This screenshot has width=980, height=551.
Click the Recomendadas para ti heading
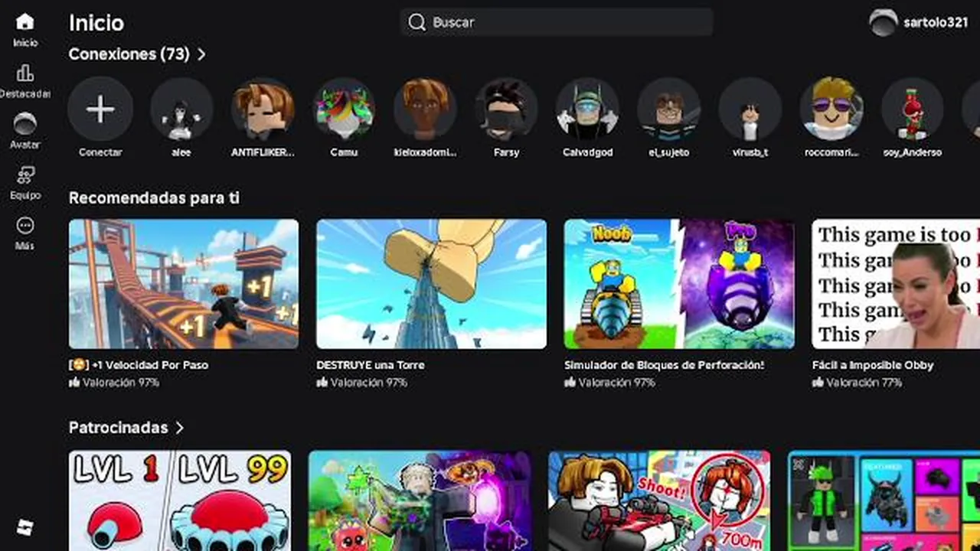click(x=154, y=198)
